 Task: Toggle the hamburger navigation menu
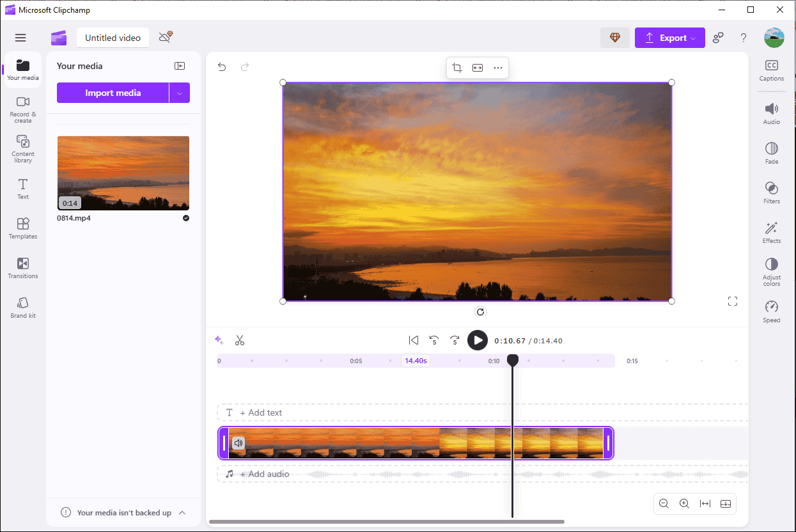(x=20, y=38)
